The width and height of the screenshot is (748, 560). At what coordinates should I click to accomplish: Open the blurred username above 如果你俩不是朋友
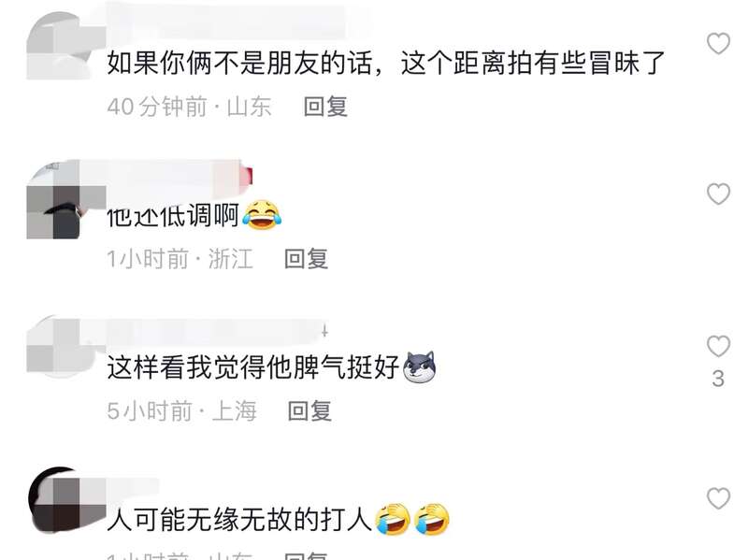226,22
